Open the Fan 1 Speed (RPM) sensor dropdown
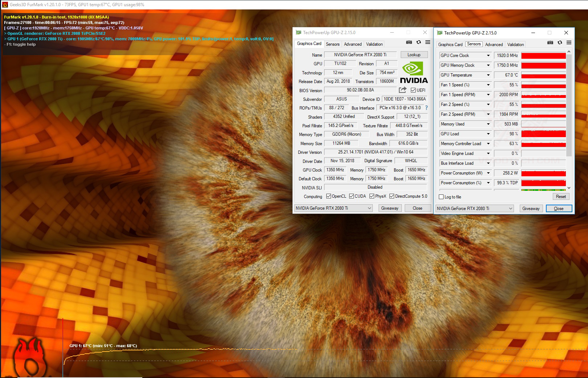This screenshot has height=378, width=588. pos(488,95)
